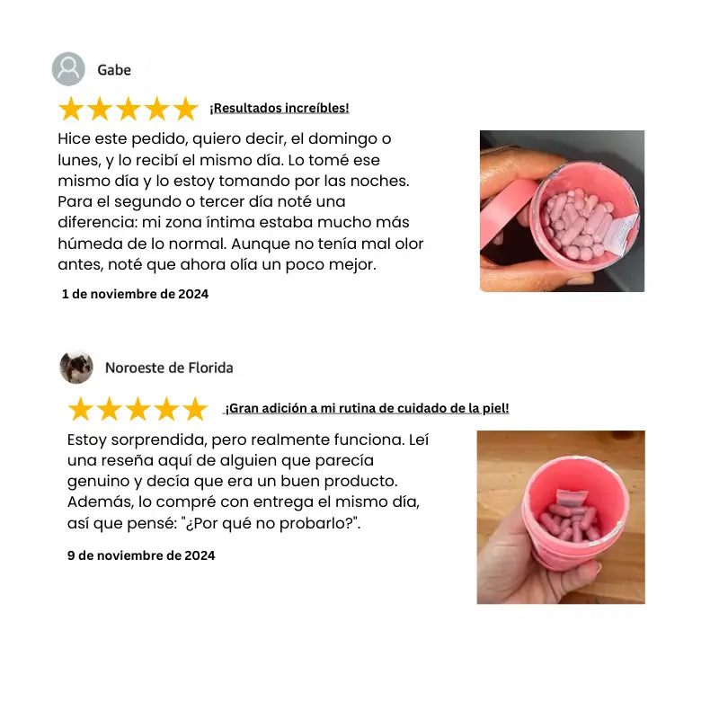Click the last star of Florida review rating
Viewport: 728px width, 728px height.
click(x=195, y=409)
